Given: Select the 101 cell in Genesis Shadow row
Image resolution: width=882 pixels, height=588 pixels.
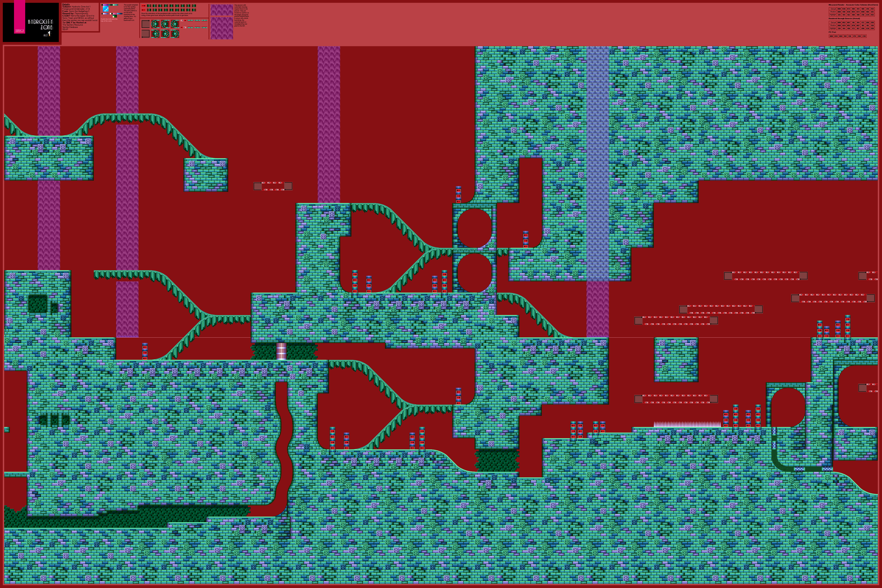Looking at the screenshot, I should (x=863, y=26).
